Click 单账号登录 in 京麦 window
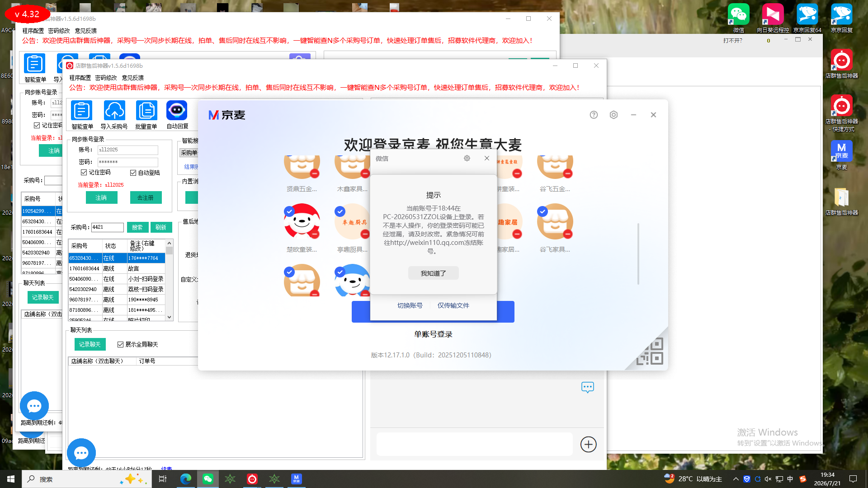Screen dimensions: 868x488 click(x=433, y=334)
